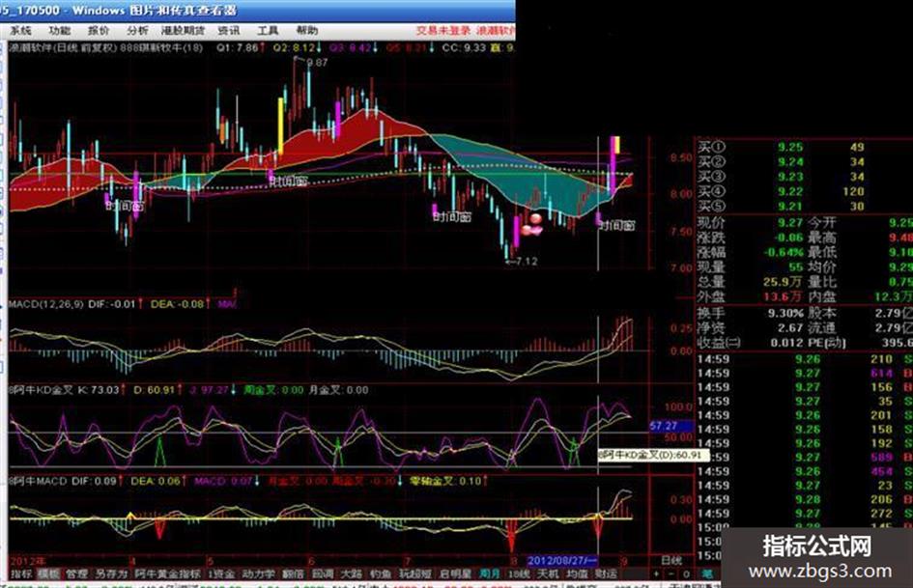Click the CC: 9.33 value in chart header
This screenshot has height=588, width=913.
click(464, 47)
